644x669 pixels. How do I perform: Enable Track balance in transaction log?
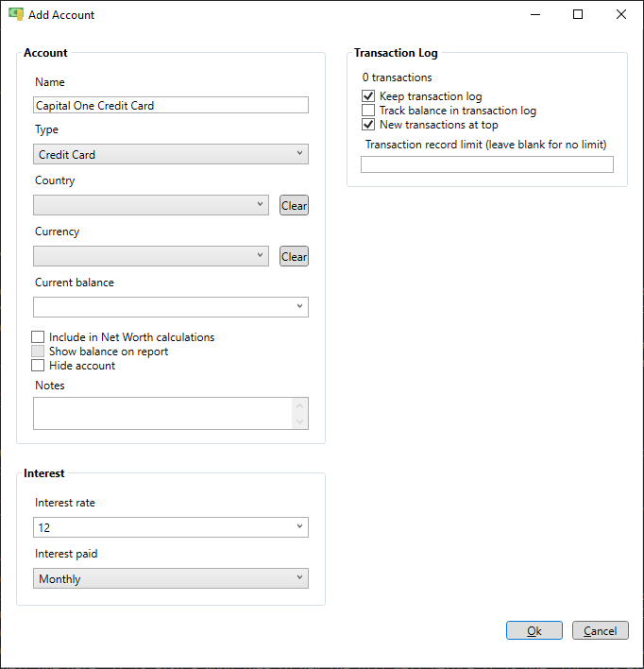point(368,111)
